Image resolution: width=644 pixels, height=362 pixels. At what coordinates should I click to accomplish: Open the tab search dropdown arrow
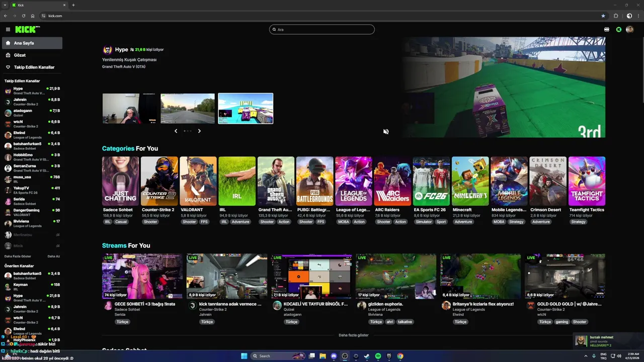coord(5,5)
